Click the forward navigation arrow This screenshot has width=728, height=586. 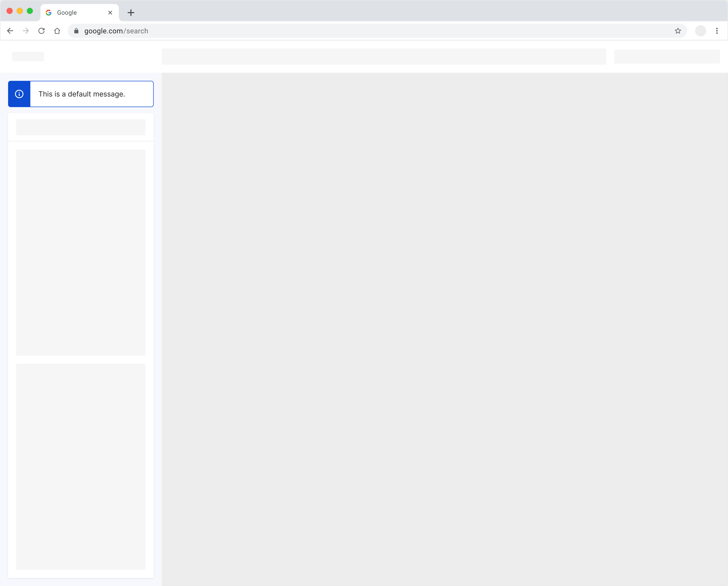click(26, 31)
